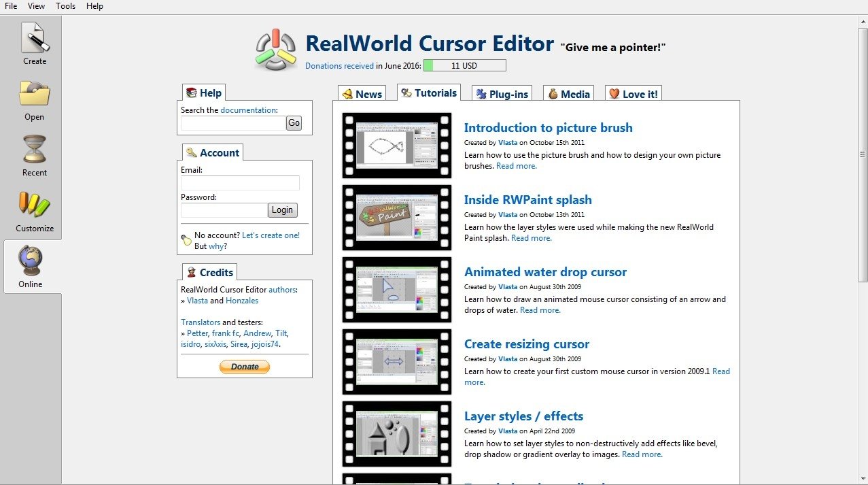
Task: Open the Customize crayons icon
Action: pyautogui.click(x=34, y=205)
